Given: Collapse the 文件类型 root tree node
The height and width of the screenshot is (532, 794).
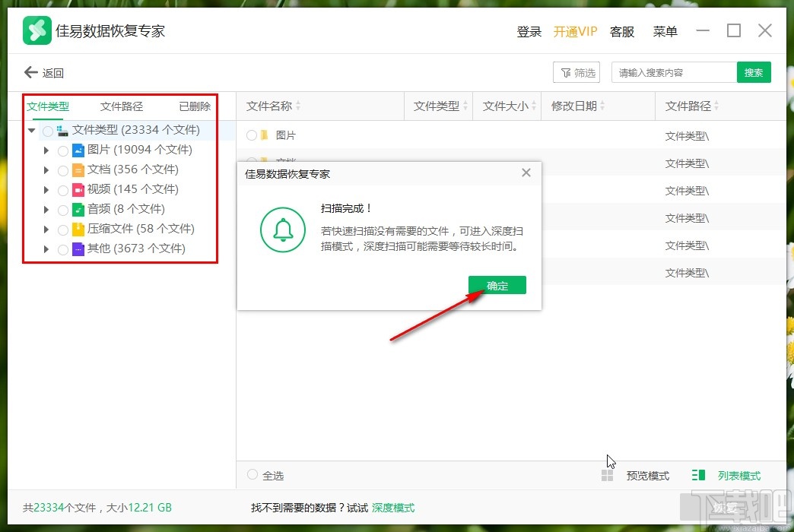Looking at the screenshot, I should pyautogui.click(x=31, y=131).
